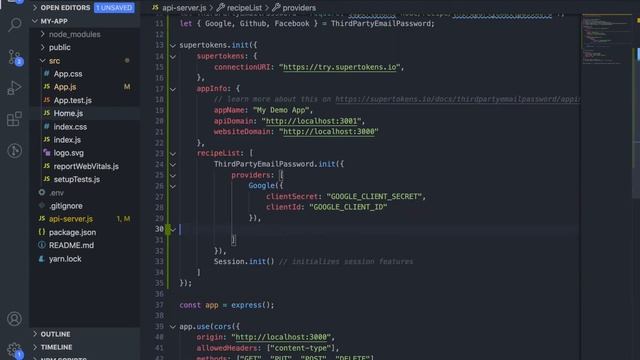Click line number 37 in gutter
Viewport: 640px width, 360px height.
tap(159, 305)
